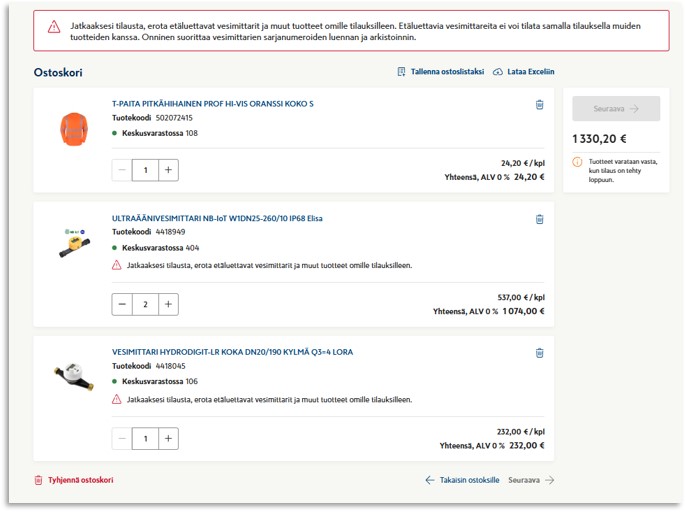Click the grey Seuraava button in summary box
This screenshot has height=512, width=685.
616,108
